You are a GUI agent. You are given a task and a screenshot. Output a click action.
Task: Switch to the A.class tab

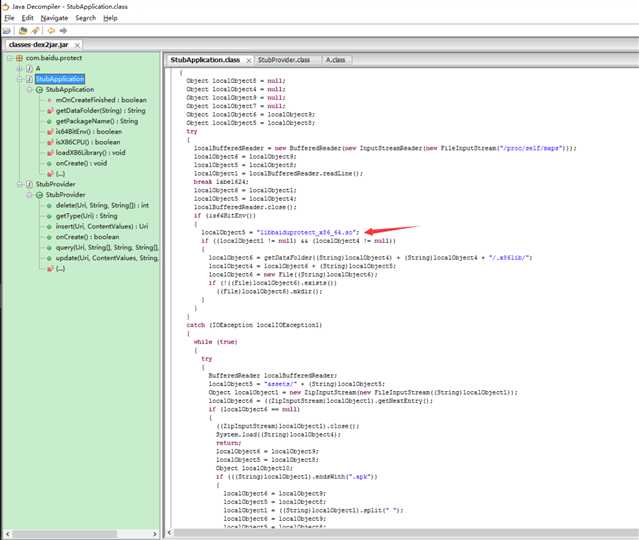tap(335, 60)
